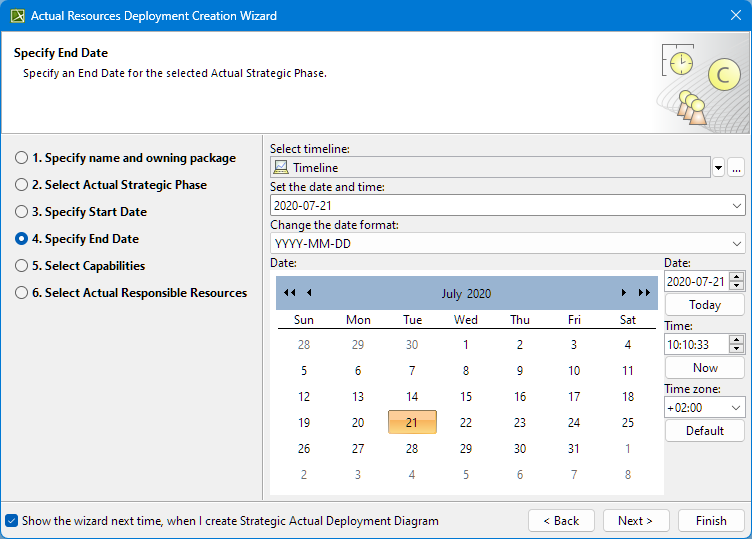
Task: Advance calendar to next year
Action: 644,293
